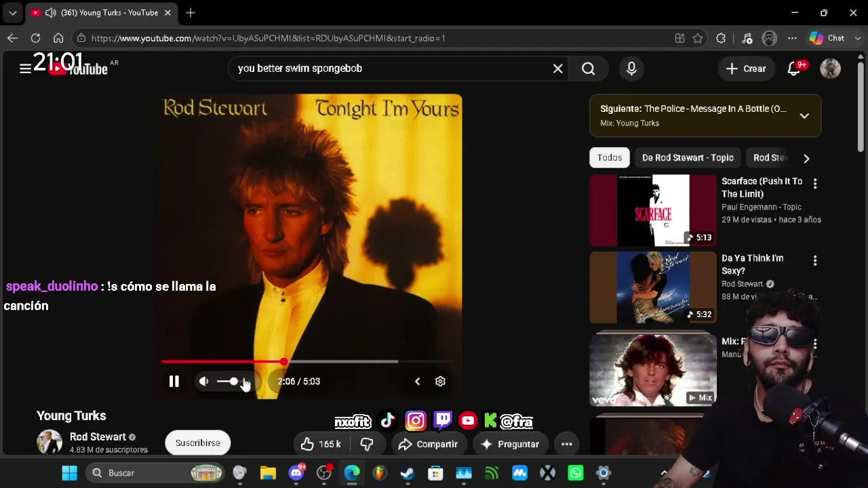Screen dimensions: 868x488
Task: Go to YouTube home via the logo
Action: [78, 68]
